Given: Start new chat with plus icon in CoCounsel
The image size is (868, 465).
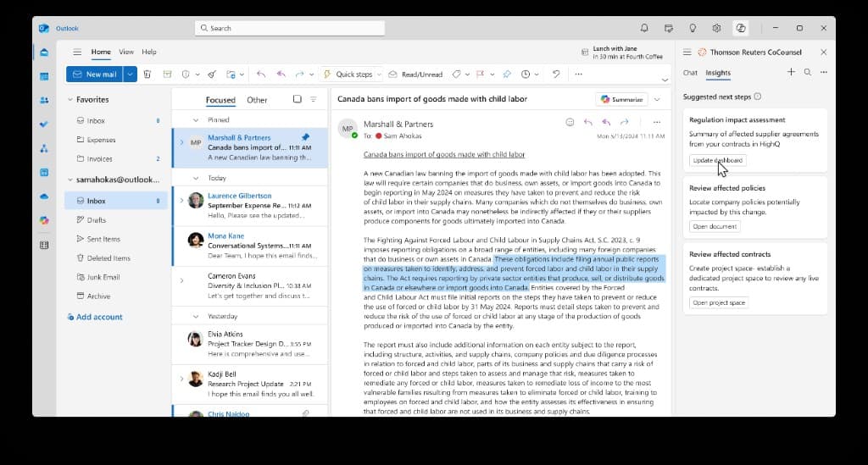Looking at the screenshot, I should [791, 72].
